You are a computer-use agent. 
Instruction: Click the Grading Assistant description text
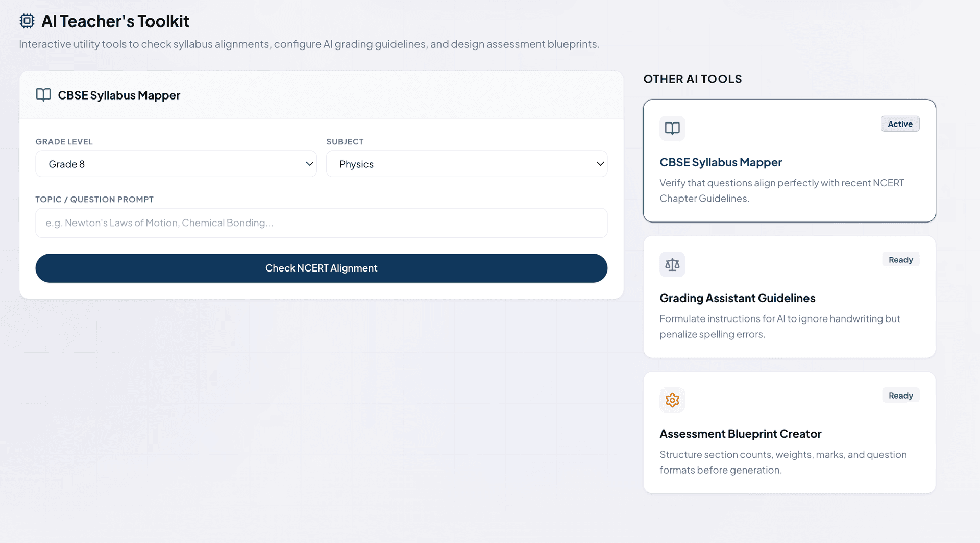click(x=779, y=326)
